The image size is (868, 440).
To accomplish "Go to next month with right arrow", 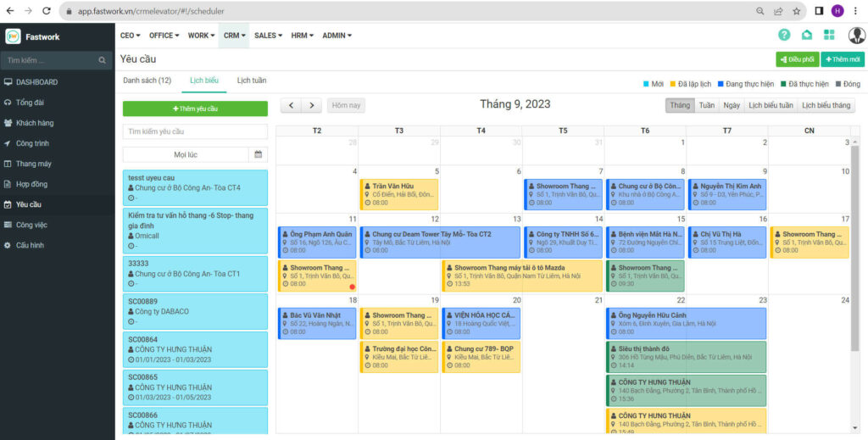I will tap(312, 105).
